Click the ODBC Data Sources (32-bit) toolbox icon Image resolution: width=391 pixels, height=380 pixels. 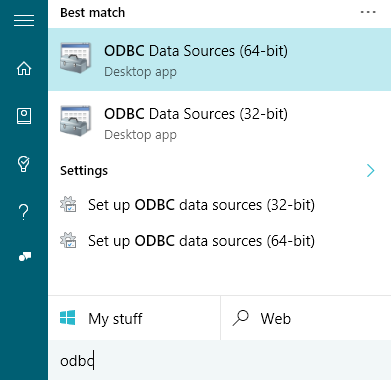point(76,120)
